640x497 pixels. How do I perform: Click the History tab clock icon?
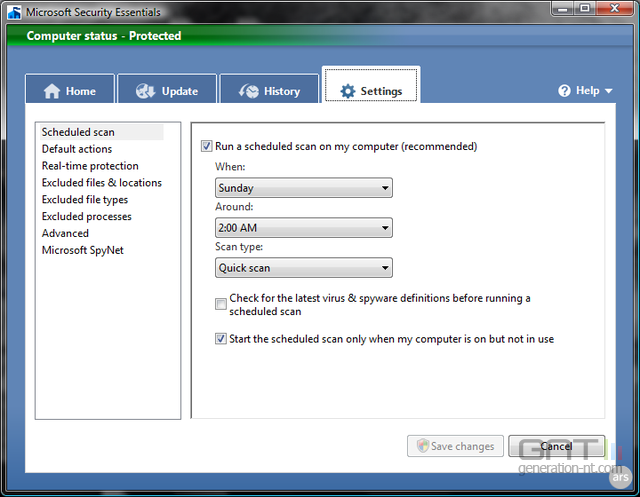coord(249,91)
